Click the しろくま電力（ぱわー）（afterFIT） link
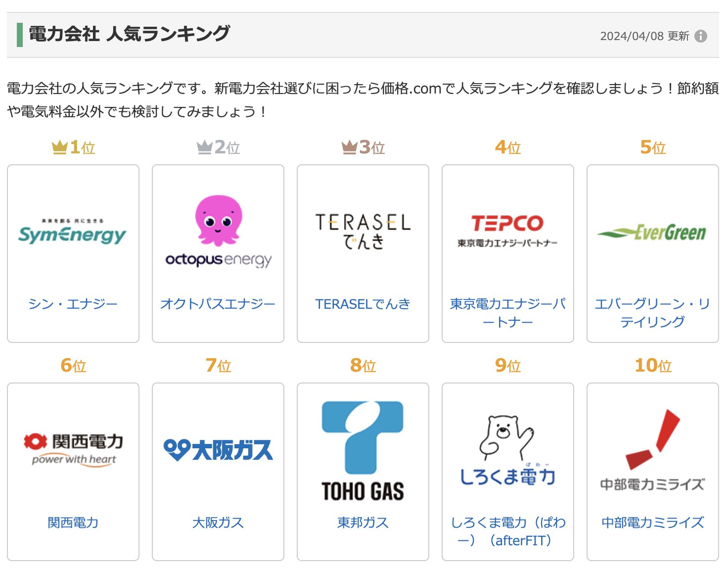 pos(508,531)
